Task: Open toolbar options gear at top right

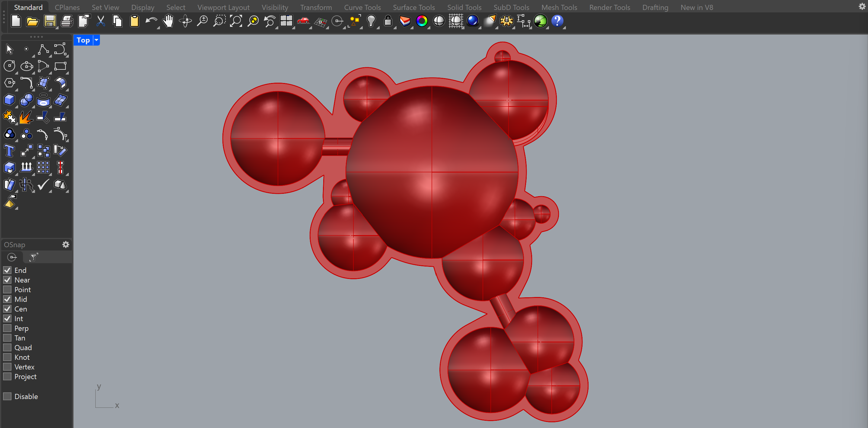Action: click(862, 6)
